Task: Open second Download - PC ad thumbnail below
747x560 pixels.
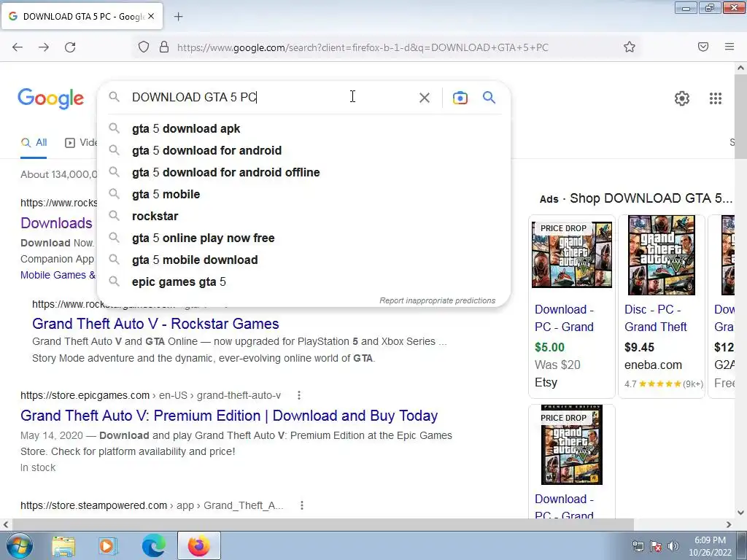Action: 572,445
